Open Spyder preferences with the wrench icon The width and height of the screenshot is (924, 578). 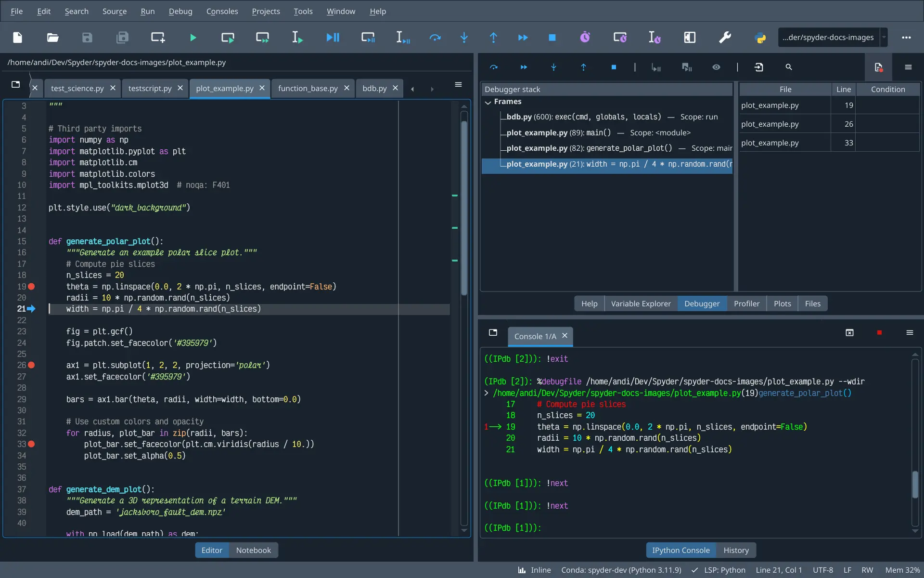click(725, 37)
